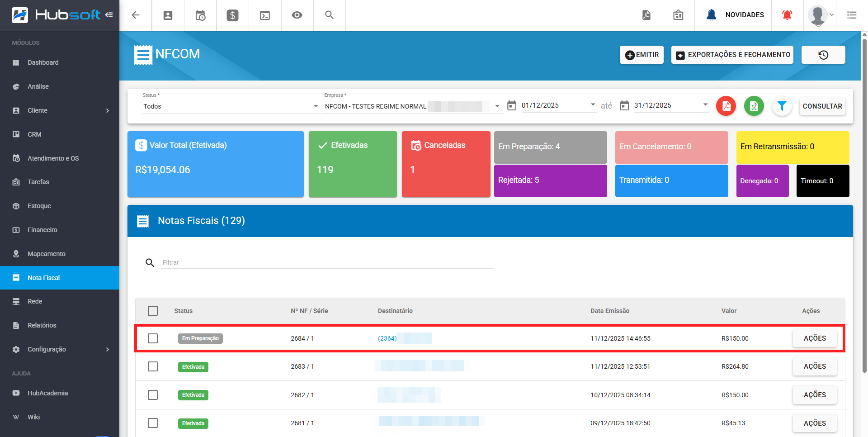This screenshot has height=437, width=868.
Task: Open the terminal console icon
Action: [265, 15]
